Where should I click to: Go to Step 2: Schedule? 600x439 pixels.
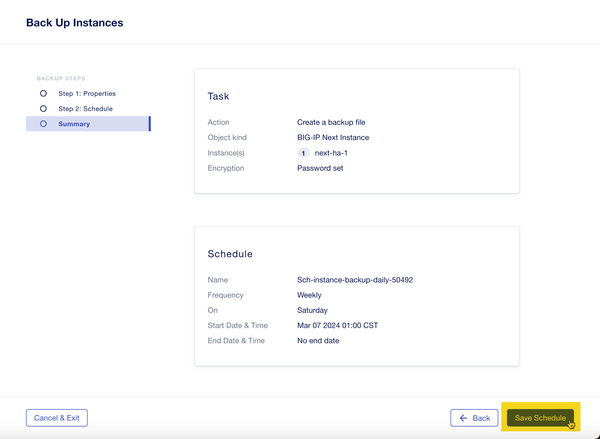pyautogui.click(x=85, y=109)
